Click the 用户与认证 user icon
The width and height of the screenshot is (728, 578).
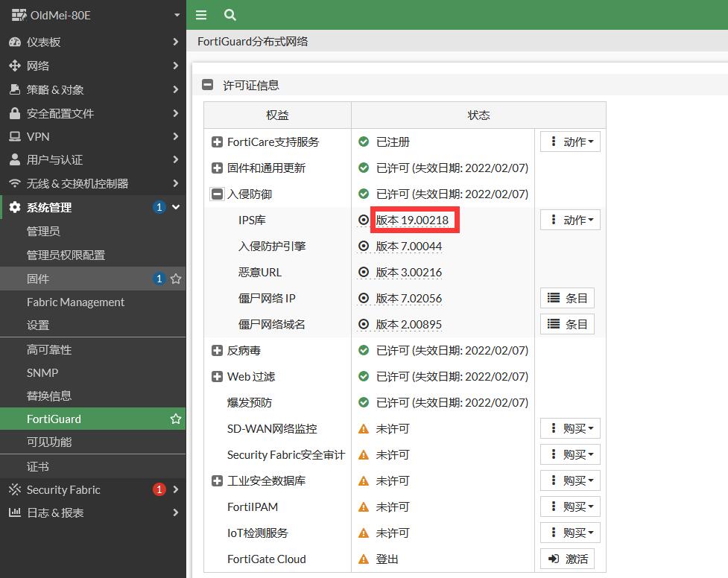[x=15, y=159]
